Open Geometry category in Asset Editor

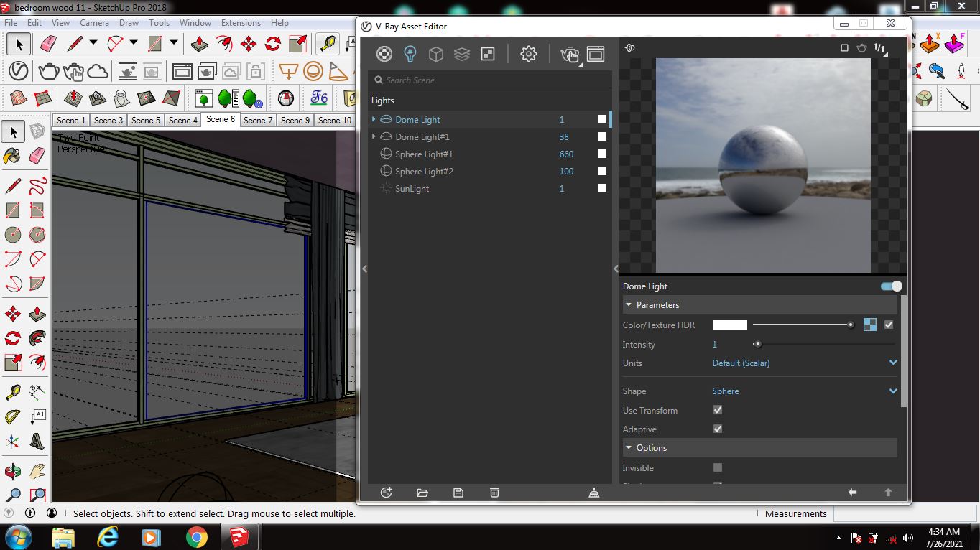point(435,54)
